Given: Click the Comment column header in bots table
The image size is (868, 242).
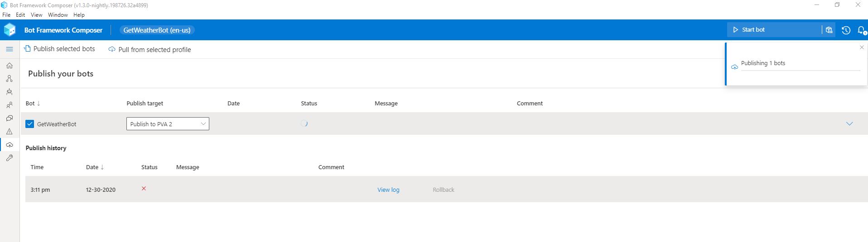Looking at the screenshot, I should [530, 104].
